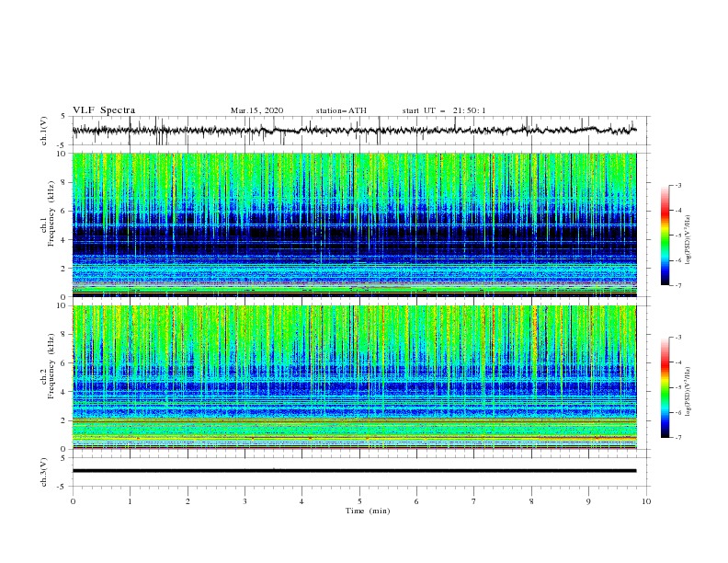Viewport: 728px width, 563px height.
Task: Click the time axis tick label "2"
Action: 188,501
